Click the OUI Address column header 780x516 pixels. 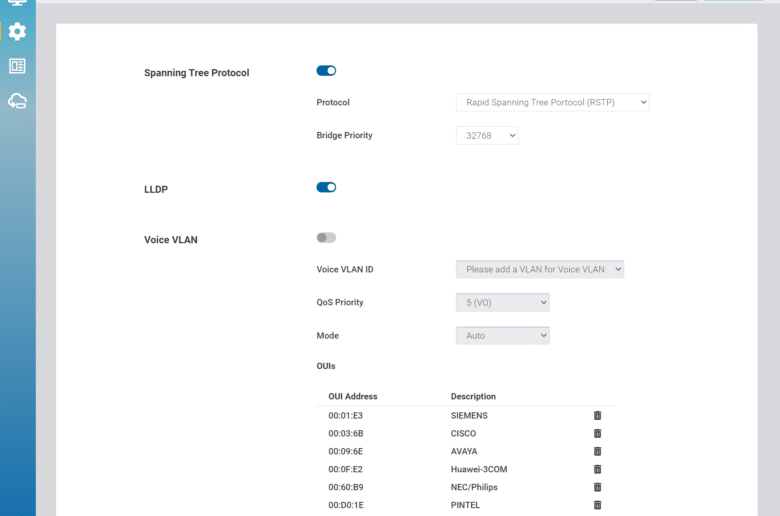[x=353, y=397]
